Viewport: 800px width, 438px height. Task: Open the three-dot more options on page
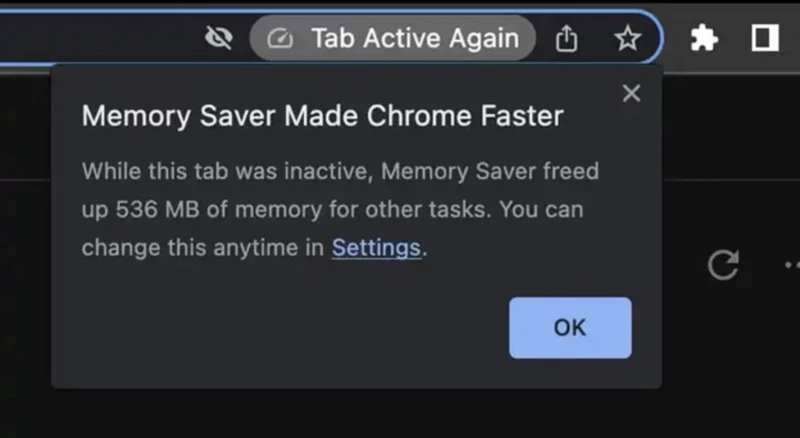(x=790, y=265)
